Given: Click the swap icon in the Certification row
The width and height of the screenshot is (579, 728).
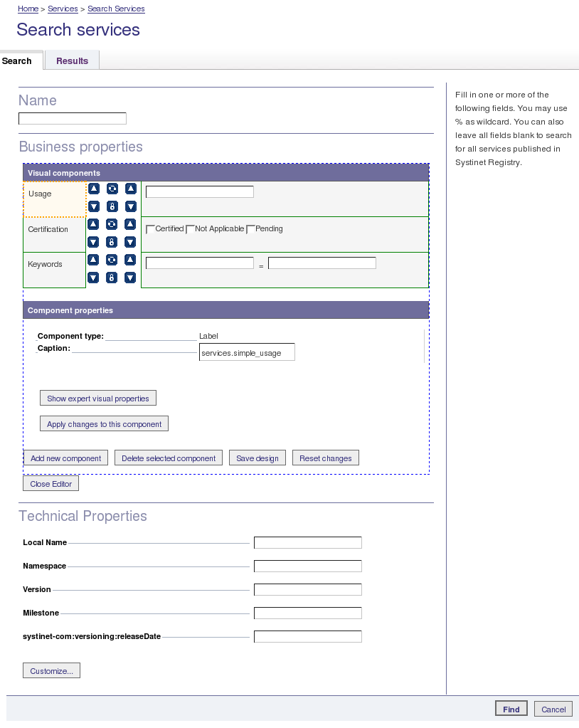Looking at the screenshot, I should click(x=112, y=224).
